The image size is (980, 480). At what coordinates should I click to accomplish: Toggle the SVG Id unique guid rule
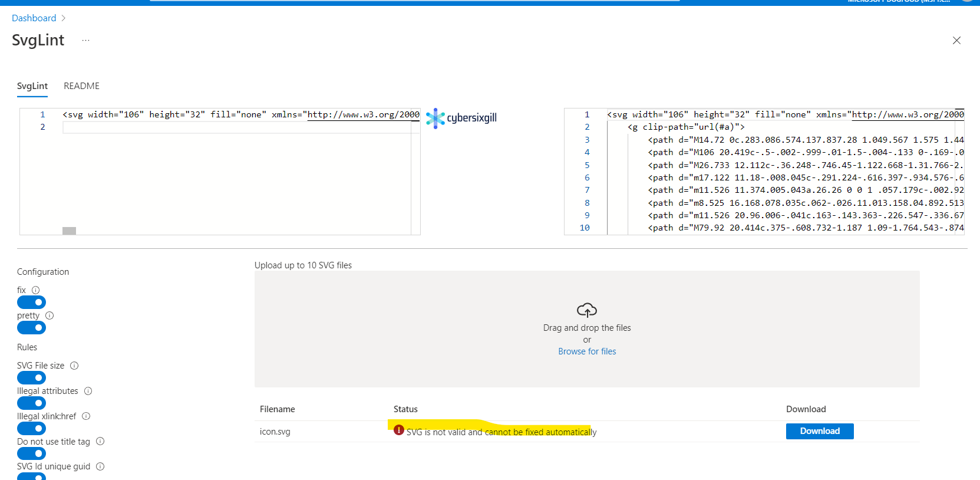32,476
